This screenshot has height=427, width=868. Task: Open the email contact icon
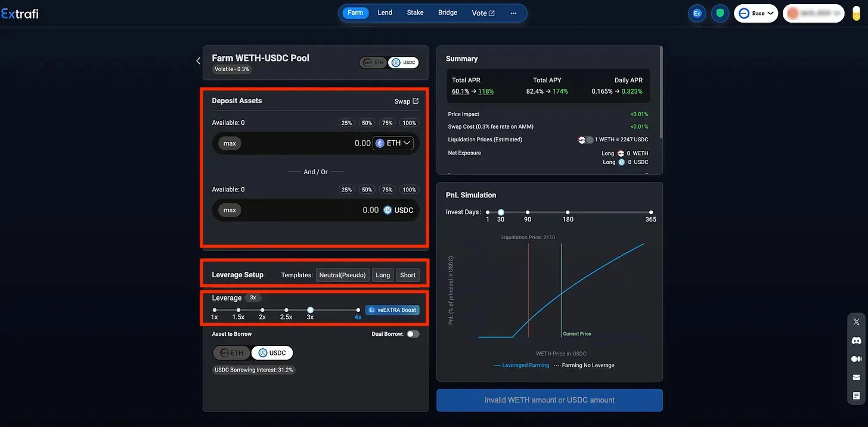tap(857, 378)
